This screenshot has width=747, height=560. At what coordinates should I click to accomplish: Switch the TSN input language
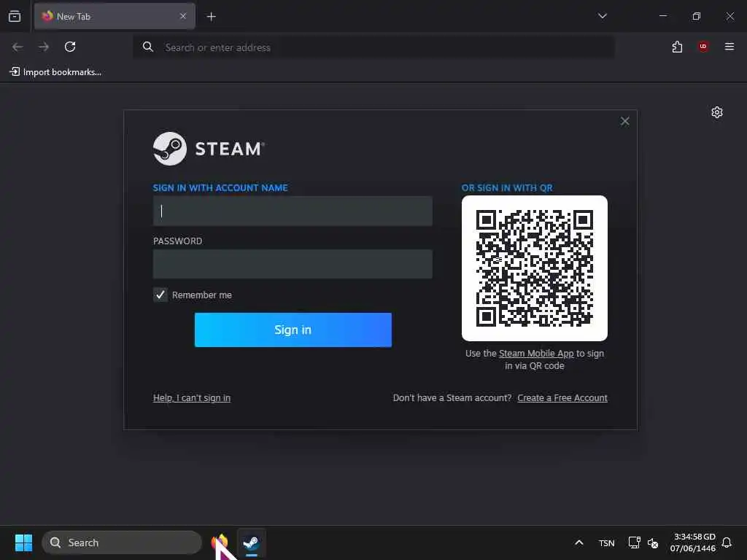coord(606,542)
